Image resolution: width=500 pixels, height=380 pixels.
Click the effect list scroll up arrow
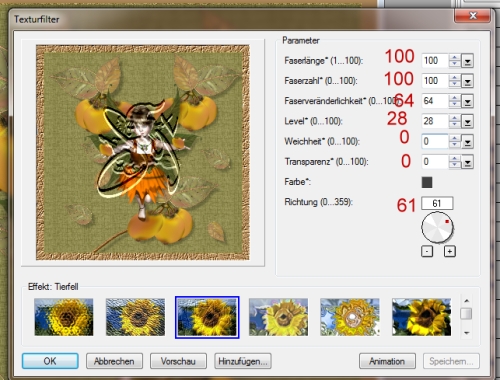pyautogui.click(x=466, y=301)
